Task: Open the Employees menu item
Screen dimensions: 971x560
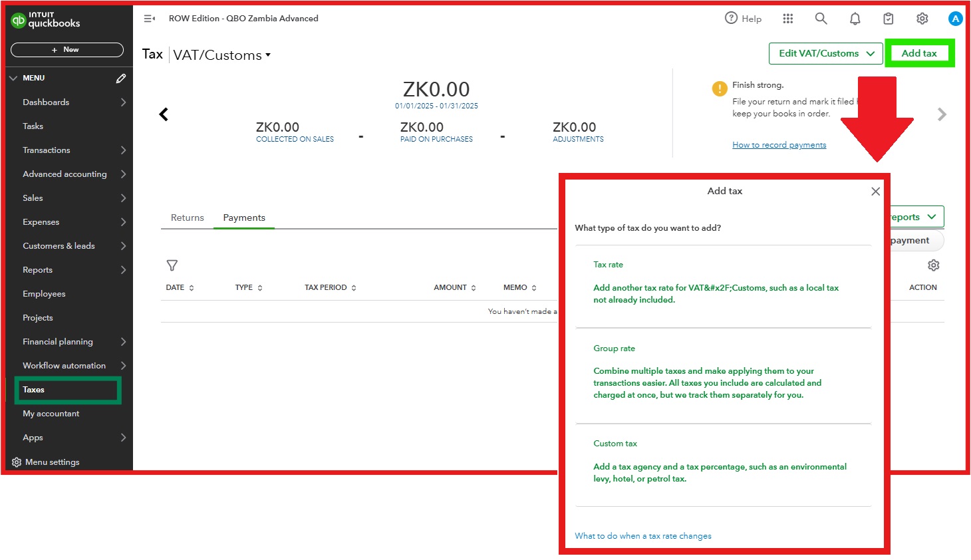Action: [x=44, y=294]
